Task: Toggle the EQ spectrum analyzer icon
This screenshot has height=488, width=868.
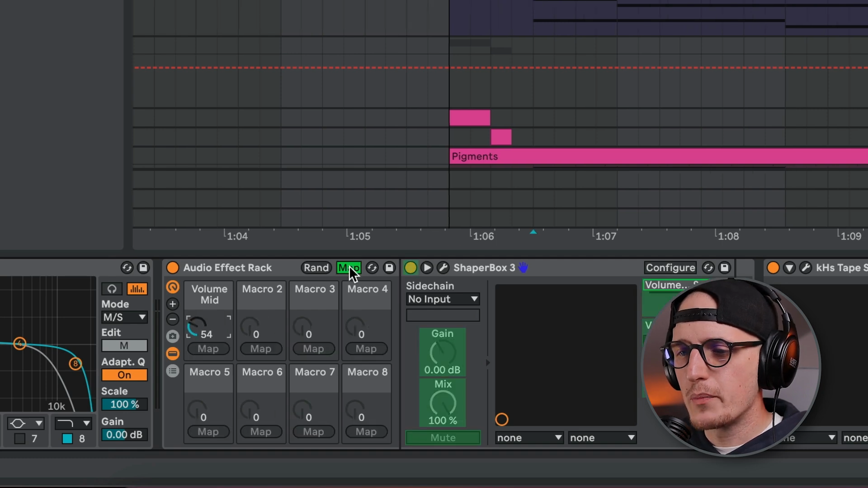Action: pyautogui.click(x=137, y=289)
